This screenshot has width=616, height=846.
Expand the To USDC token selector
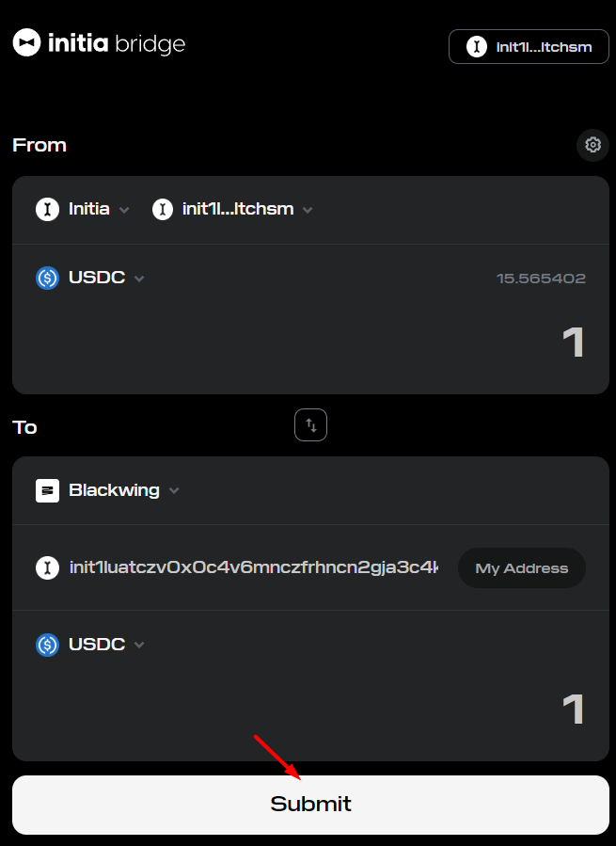pyautogui.click(x=90, y=645)
